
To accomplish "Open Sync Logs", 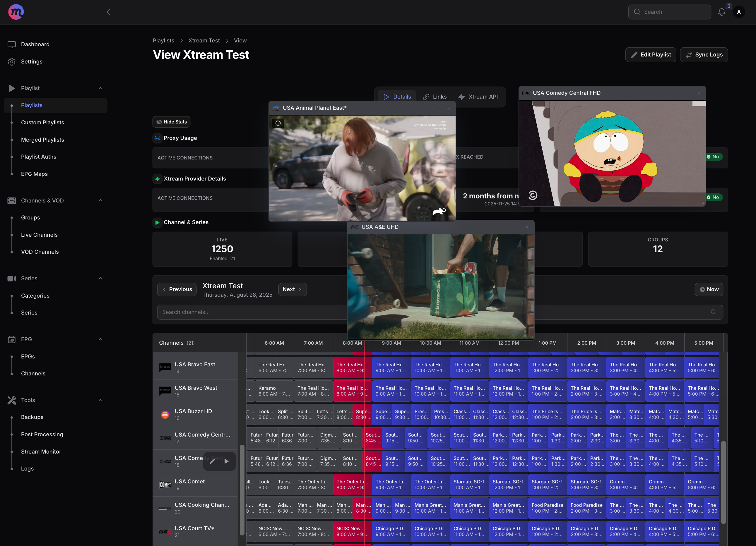I will pos(704,55).
